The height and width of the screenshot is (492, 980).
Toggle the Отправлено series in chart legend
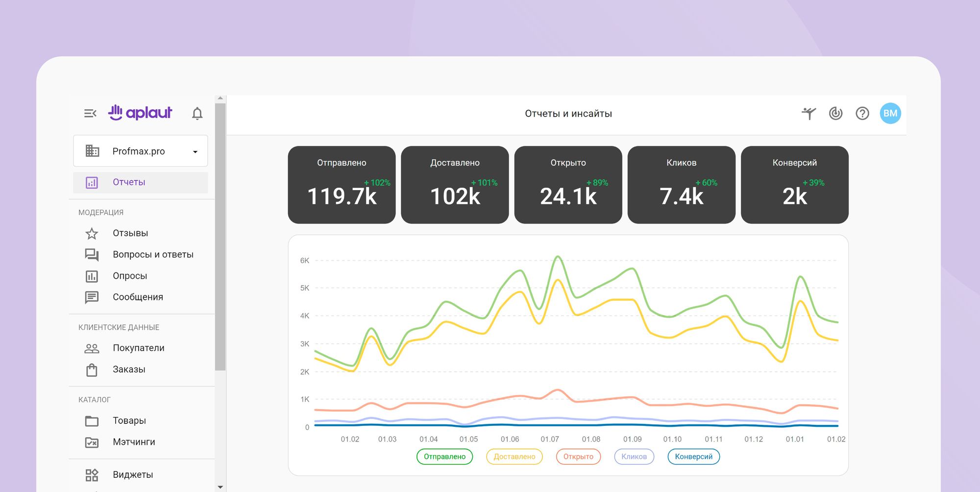444,457
